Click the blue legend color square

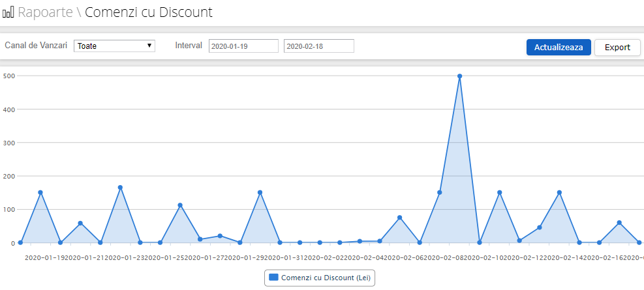(274, 278)
